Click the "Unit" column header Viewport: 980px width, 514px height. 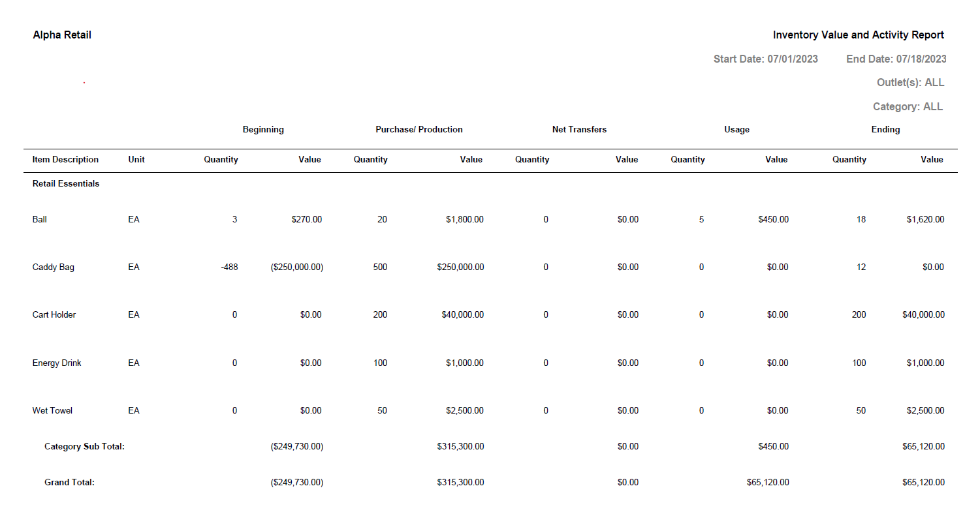[136, 160]
